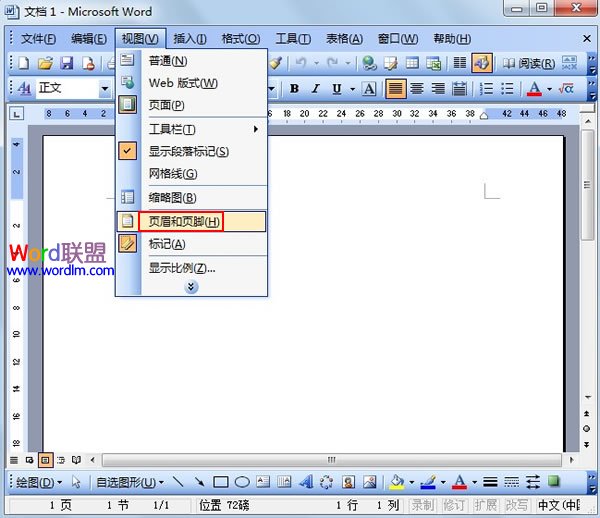Open the Redo history dropdown arrow
Image resolution: width=600 pixels, height=518 pixels.
[348, 63]
